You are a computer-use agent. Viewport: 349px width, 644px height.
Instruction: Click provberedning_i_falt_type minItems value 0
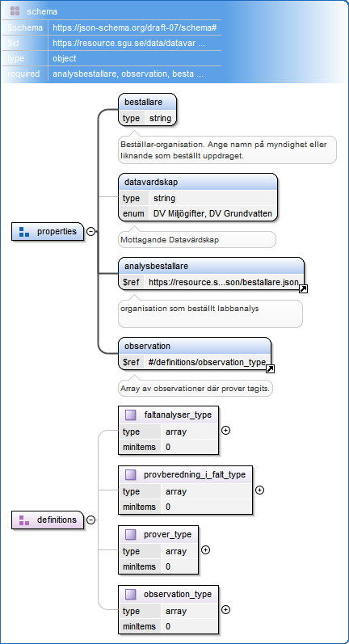tap(168, 507)
